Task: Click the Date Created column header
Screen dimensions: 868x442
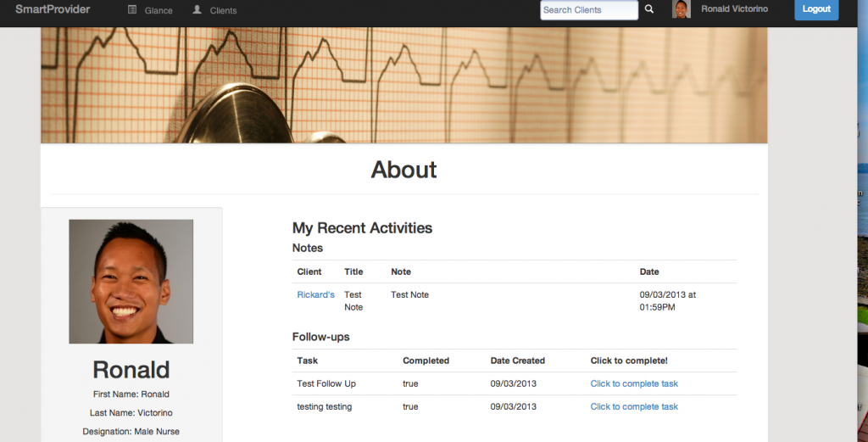Action: click(518, 361)
